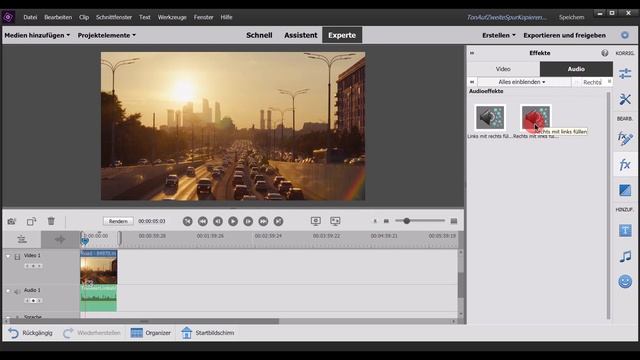The height and width of the screenshot is (360, 640).
Task: Open the Graphics smiley icon
Action: (625, 282)
